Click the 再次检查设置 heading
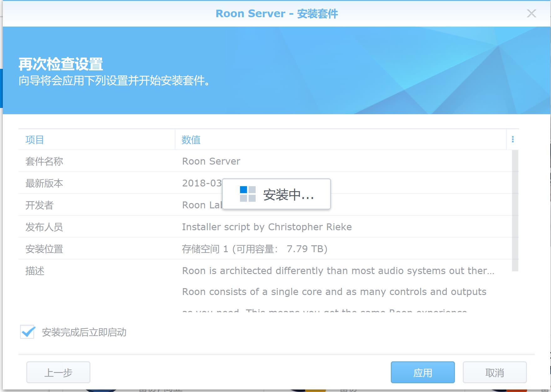 pos(61,64)
